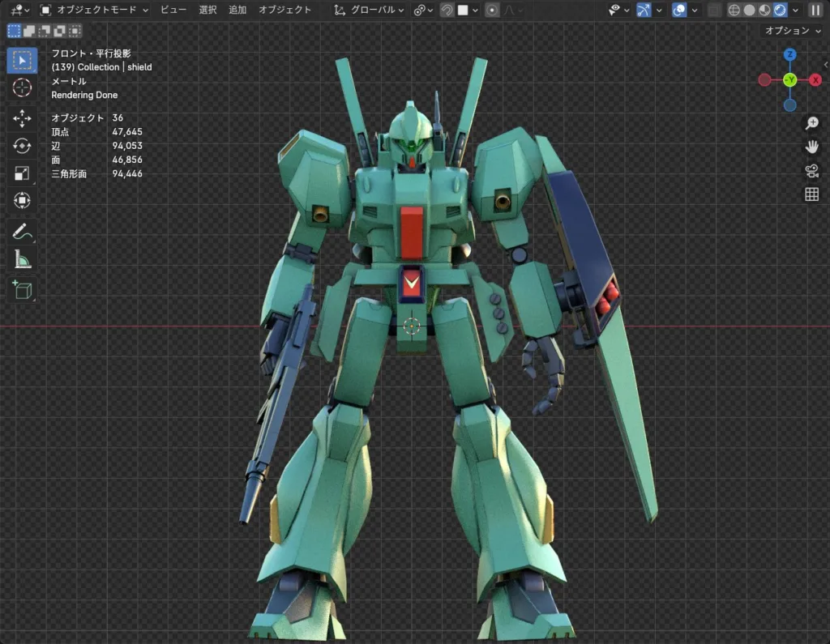Click the green Y axis gizmo

coord(789,79)
